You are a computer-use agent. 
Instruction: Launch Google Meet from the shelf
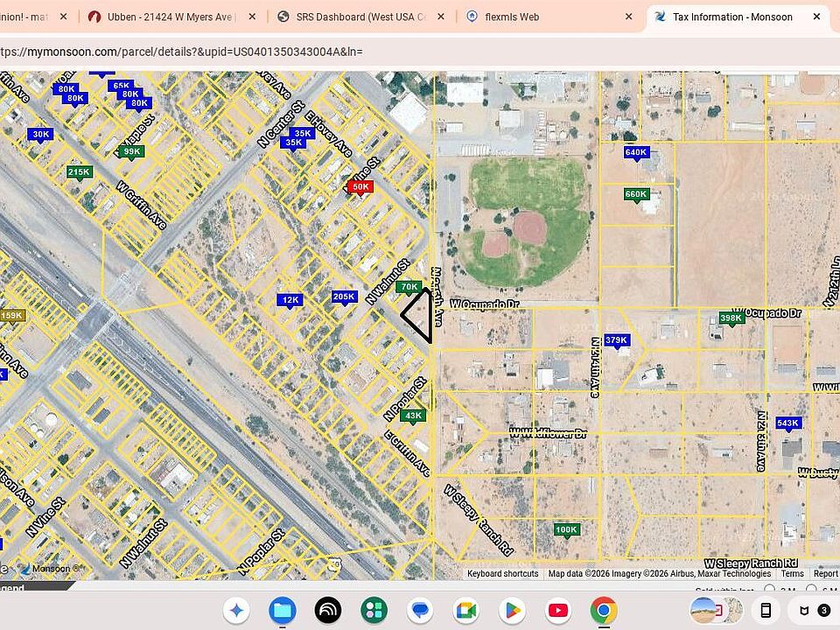(x=466, y=611)
